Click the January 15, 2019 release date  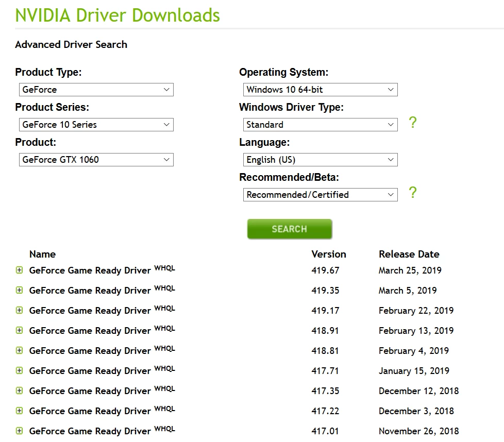[x=414, y=371]
